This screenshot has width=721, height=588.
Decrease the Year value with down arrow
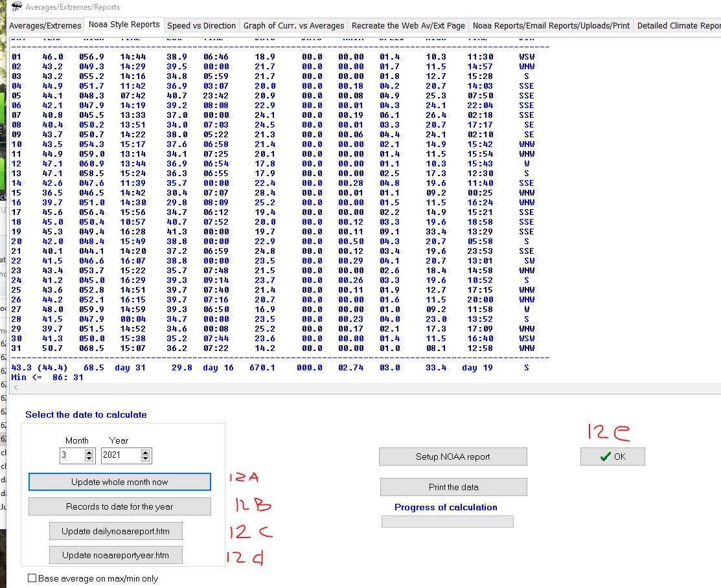[145, 458]
